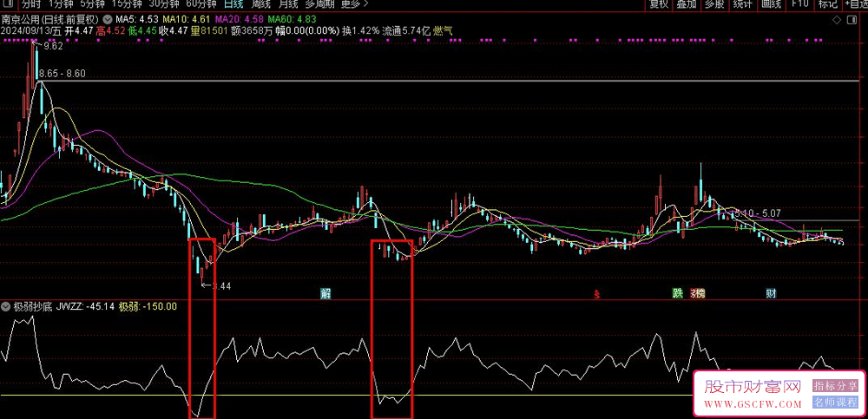Click the 量81501 volume value

(x=209, y=30)
